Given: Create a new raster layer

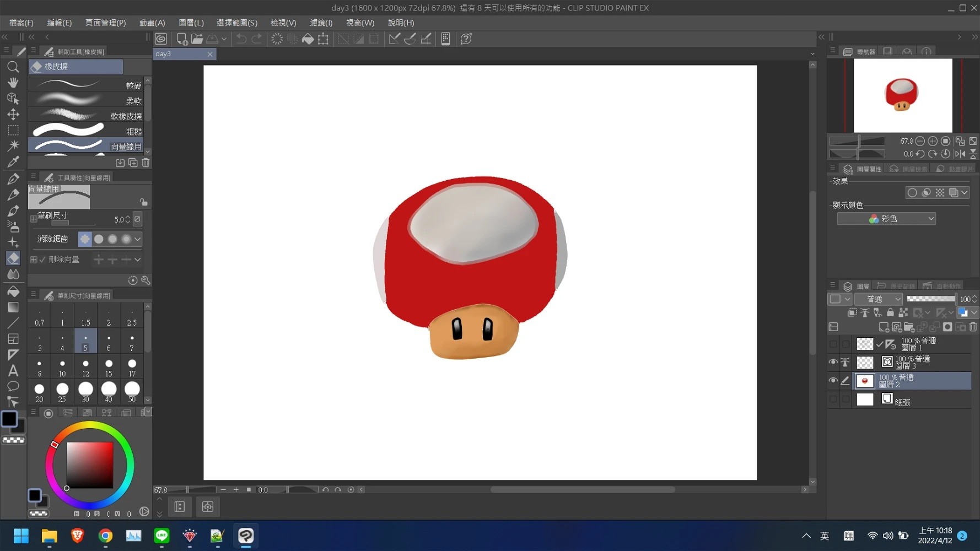Looking at the screenshot, I should pos(884,327).
